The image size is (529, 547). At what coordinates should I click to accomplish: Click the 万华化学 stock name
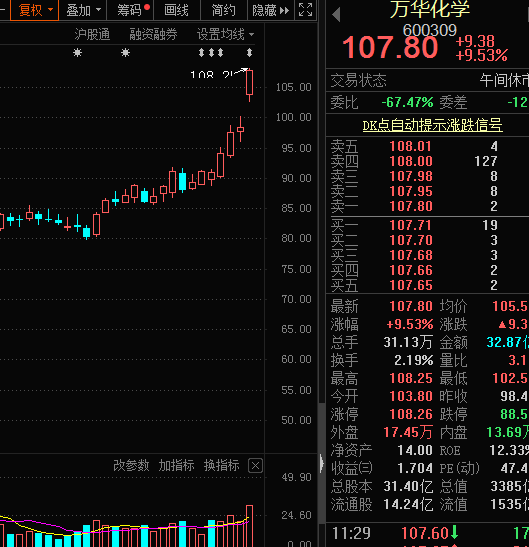(x=430, y=9)
